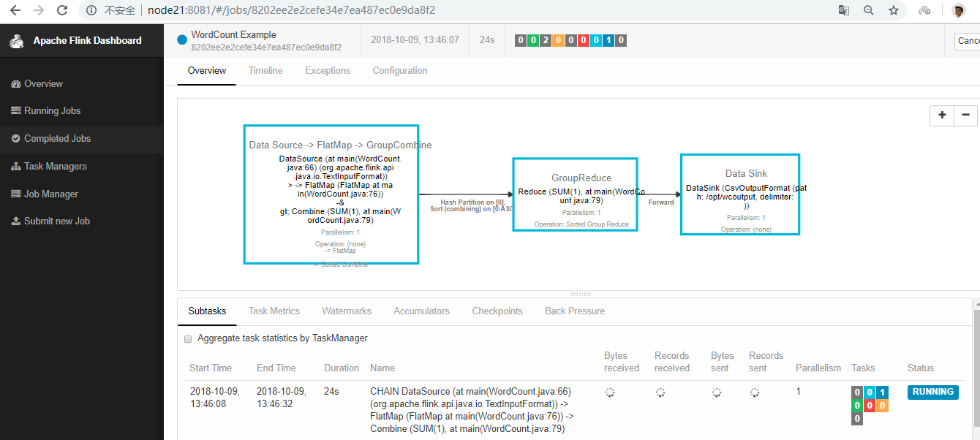Click the Apache Flink squirrel logo
The width and height of the screenshot is (980, 440).
[x=17, y=41]
